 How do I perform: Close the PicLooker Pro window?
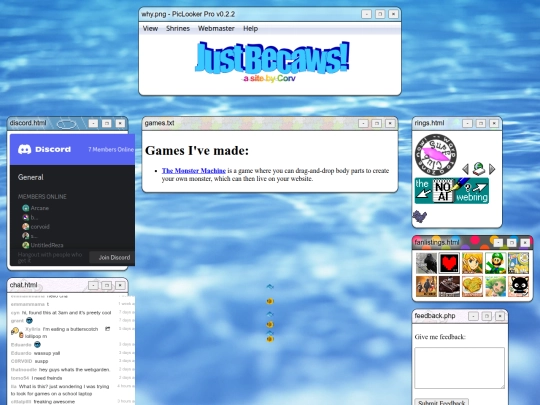pos(393,14)
